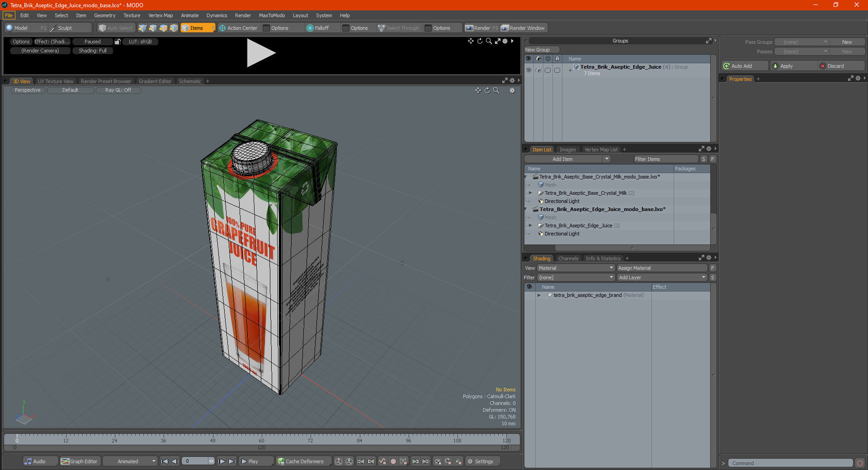Toggle Options checkbox after Select Through
The width and height of the screenshot is (868, 470).
point(428,28)
